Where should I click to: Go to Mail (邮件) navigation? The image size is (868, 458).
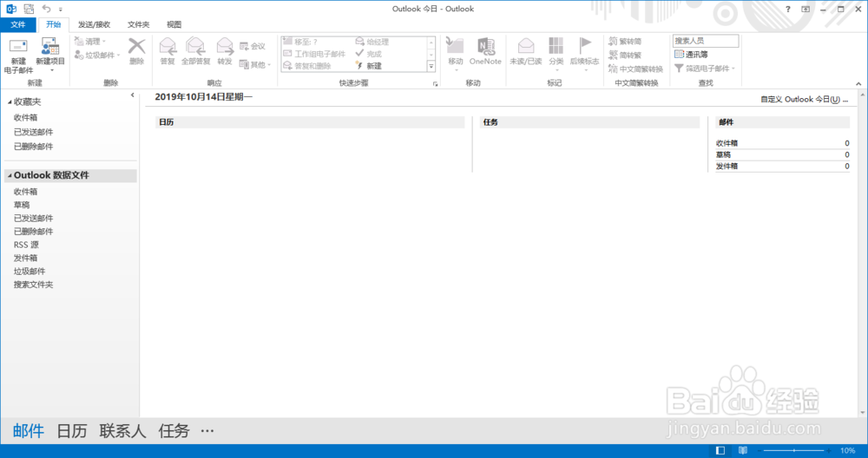[29, 431]
